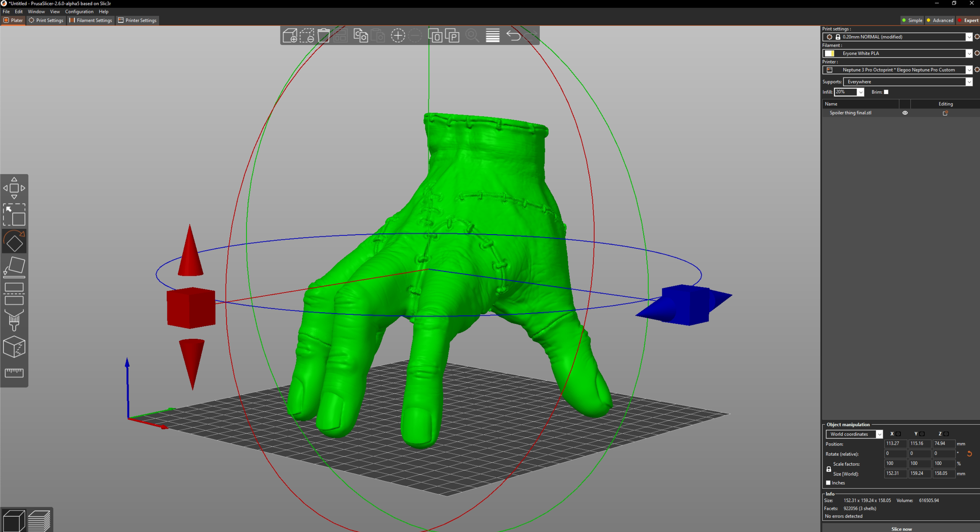
Task: Click the object Editing settings icon
Action: click(x=945, y=113)
